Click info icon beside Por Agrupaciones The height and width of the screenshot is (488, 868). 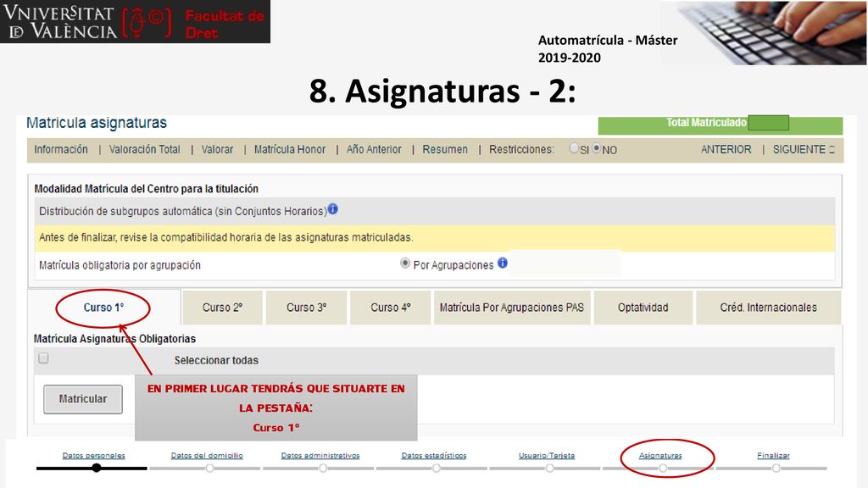pos(502,263)
